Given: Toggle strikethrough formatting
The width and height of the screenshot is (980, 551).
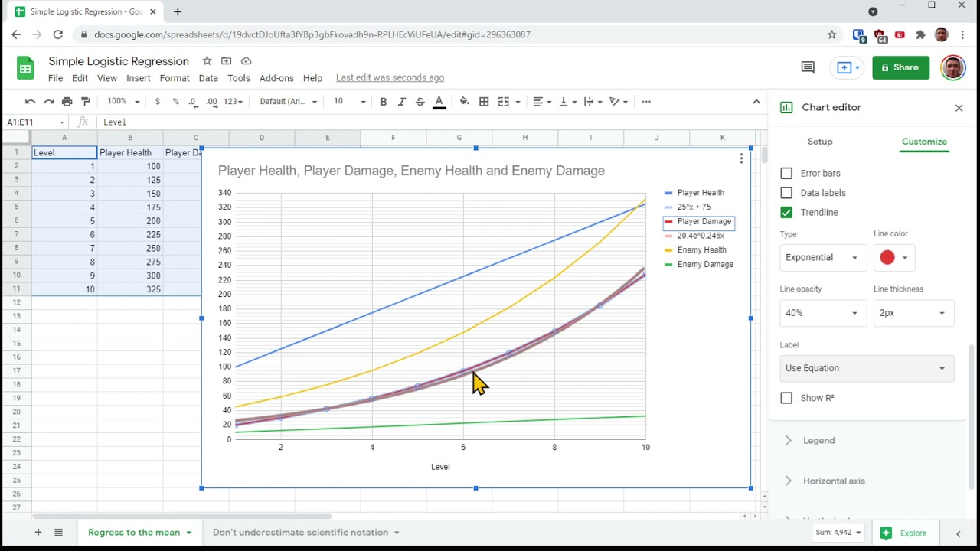Looking at the screenshot, I should (420, 101).
